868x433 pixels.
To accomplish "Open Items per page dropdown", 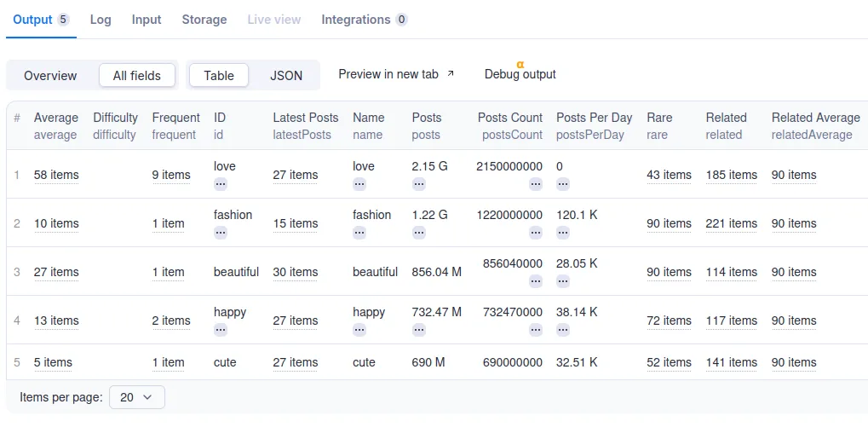I will [x=137, y=397].
